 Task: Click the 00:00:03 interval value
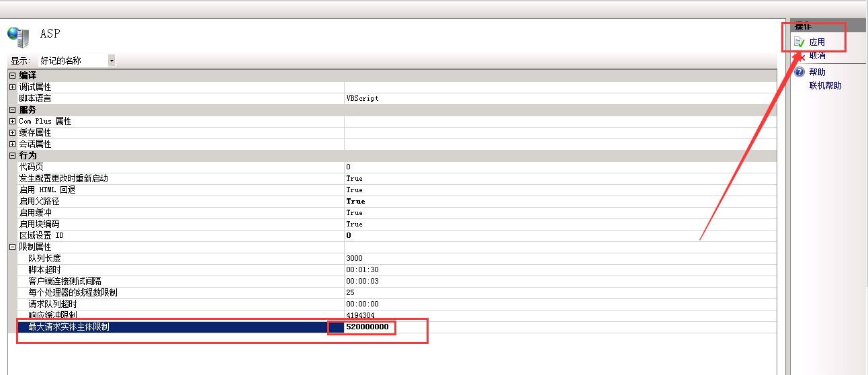[362, 282]
